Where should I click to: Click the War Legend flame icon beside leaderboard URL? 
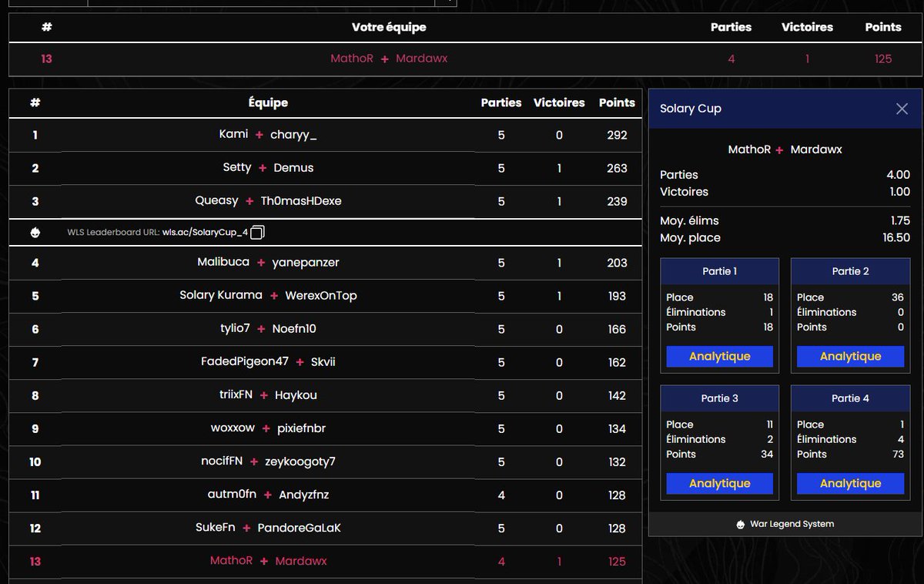(35, 233)
